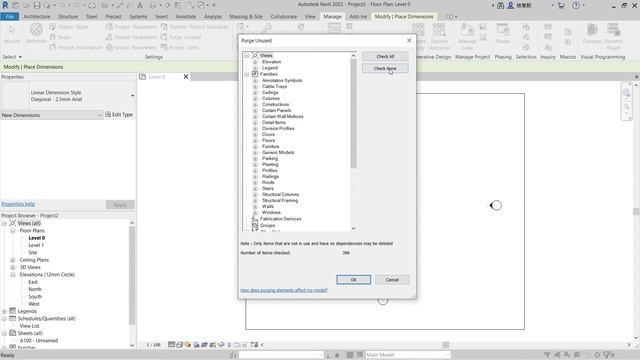
Task: Click the Save icon in quick access toolbar
Action: 37,5
